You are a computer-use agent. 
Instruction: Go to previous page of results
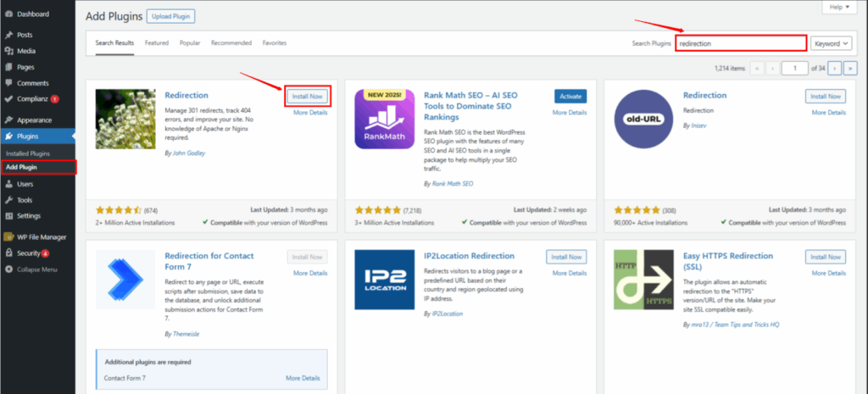(x=771, y=68)
